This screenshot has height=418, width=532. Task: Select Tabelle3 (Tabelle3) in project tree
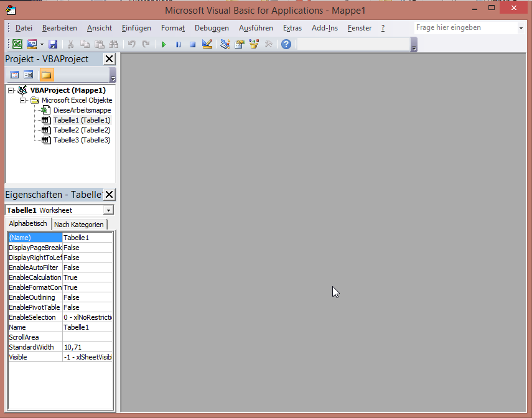[x=82, y=140]
